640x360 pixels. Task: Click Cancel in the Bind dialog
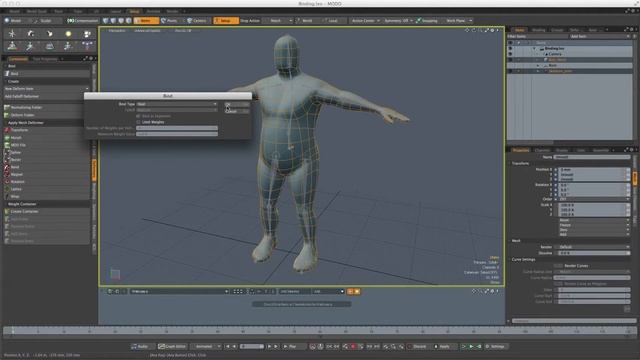237,111
